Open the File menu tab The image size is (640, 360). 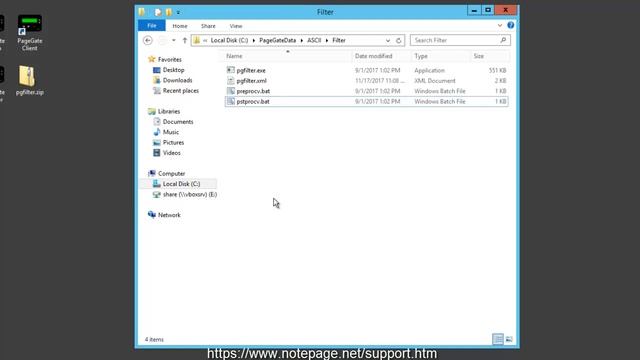click(152, 26)
